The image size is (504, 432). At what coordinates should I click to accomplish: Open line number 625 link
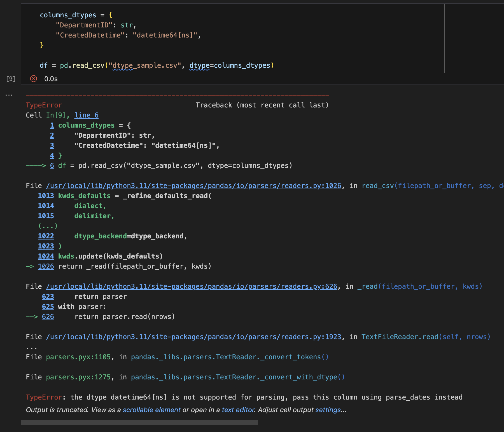(x=48, y=307)
